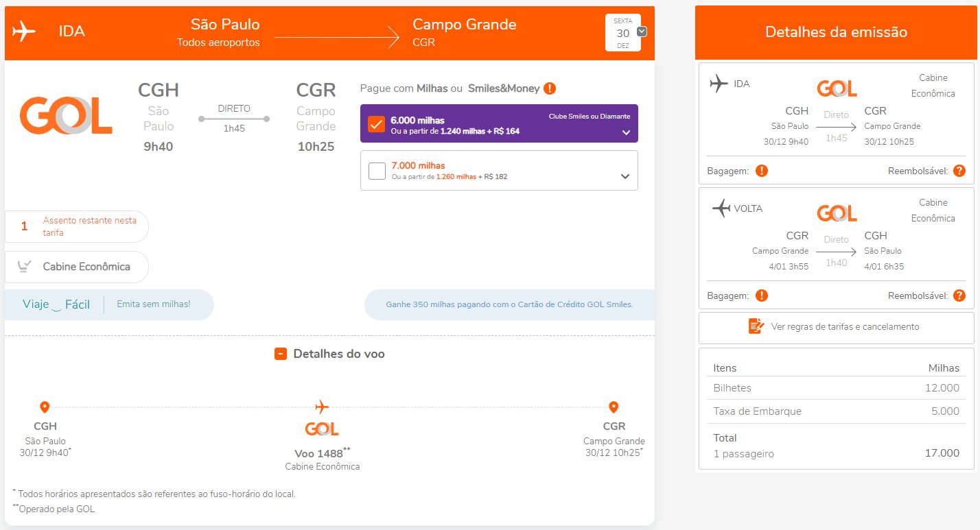Click the orange plane icon above Voo 1488
The width and height of the screenshot is (980, 530).
point(322,407)
